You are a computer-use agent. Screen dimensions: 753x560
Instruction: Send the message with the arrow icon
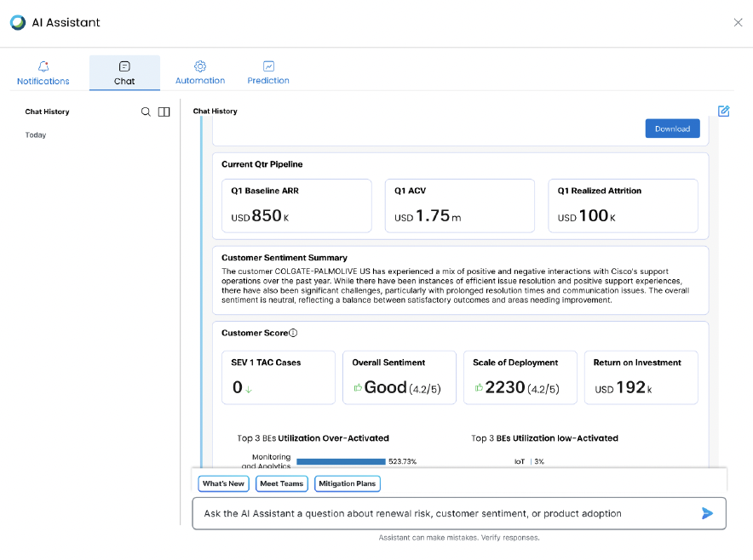coord(707,513)
